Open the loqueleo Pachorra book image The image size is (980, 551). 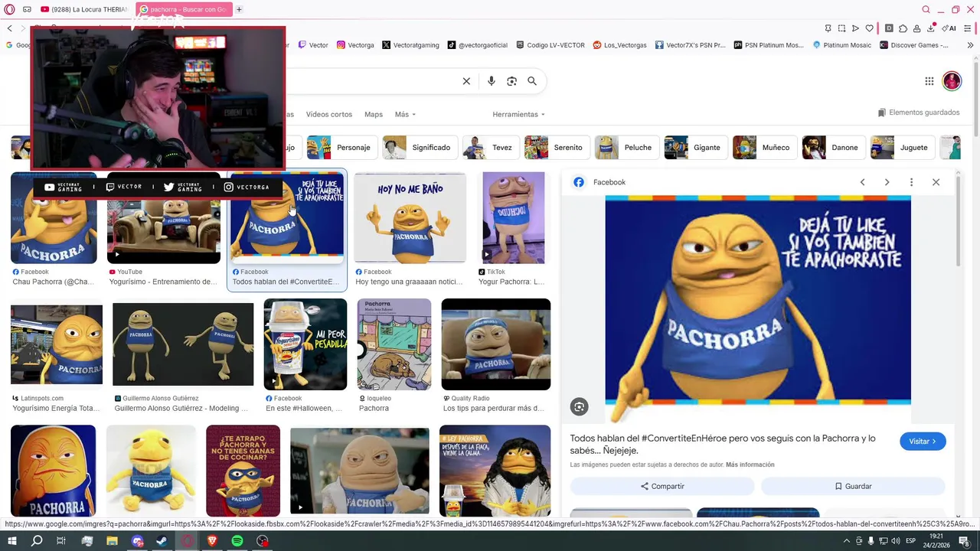[394, 344]
